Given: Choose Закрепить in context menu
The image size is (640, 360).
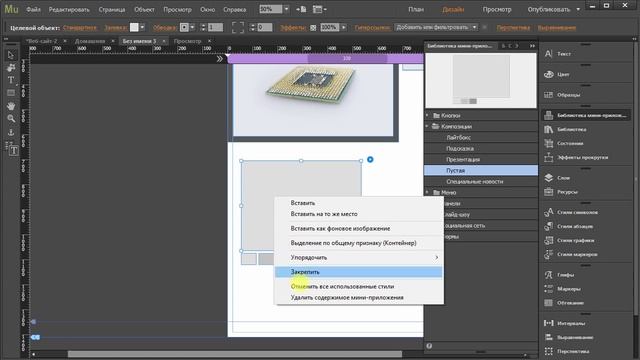Looking at the screenshot, I should click(x=359, y=272).
